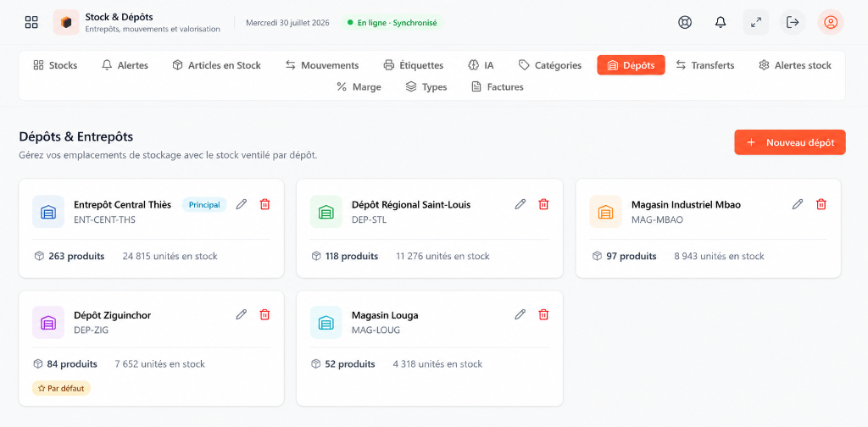The width and height of the screenshot is (868, 427).
Task: Open the Mouvements tab
Action: pyautogui.click(x=322, y=65)
